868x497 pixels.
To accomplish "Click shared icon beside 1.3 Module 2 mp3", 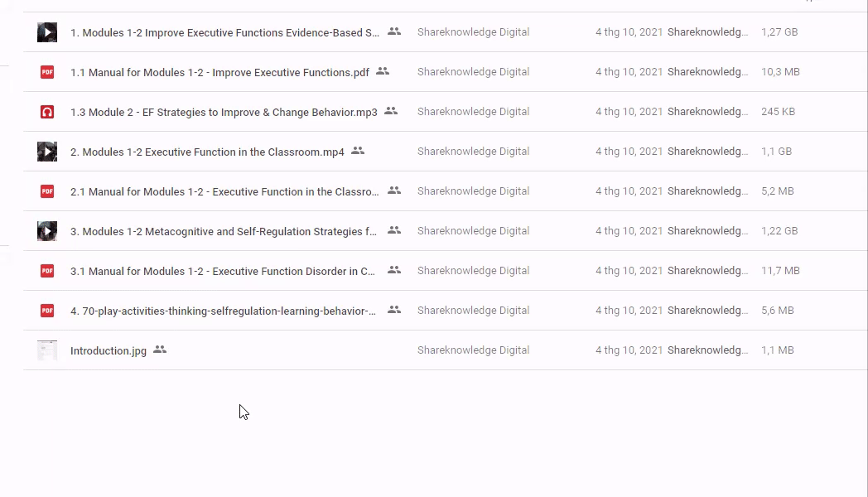I will click(x=391, y=111).
